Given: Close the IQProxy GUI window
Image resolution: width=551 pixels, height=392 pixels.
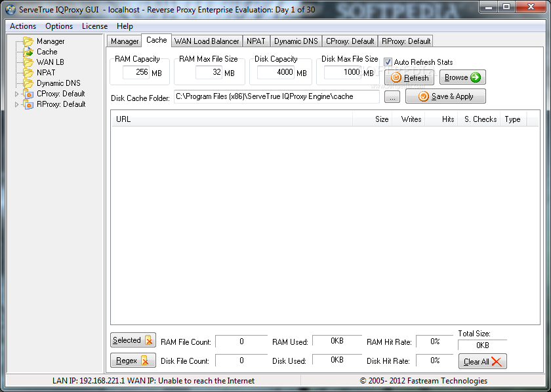Looking at the screenshot, I should 531,7.
